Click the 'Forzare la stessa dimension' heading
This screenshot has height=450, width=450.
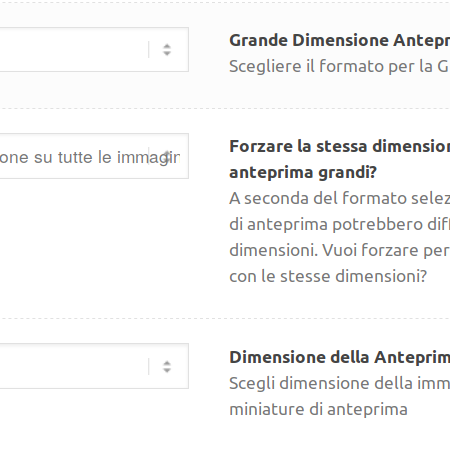click(339, 146)
